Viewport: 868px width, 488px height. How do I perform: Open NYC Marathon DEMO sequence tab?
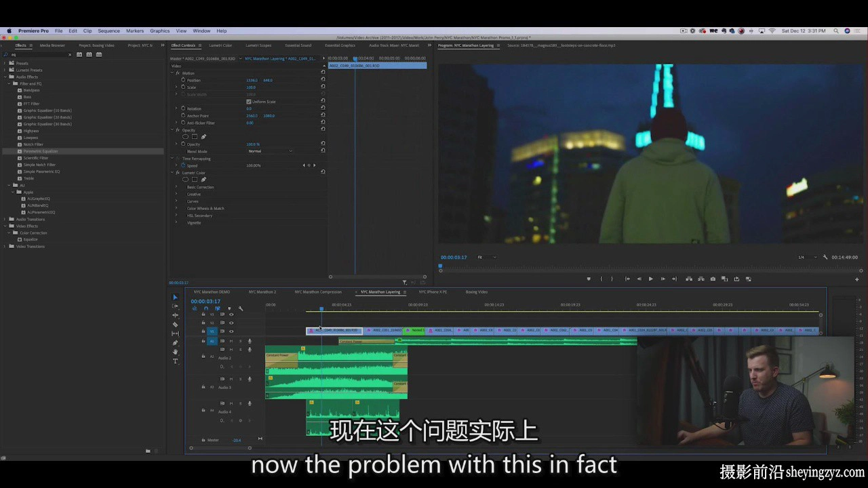(x=212, y=292)
